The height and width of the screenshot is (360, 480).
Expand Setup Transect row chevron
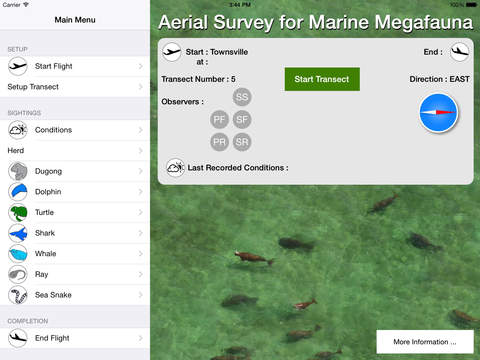141,87
